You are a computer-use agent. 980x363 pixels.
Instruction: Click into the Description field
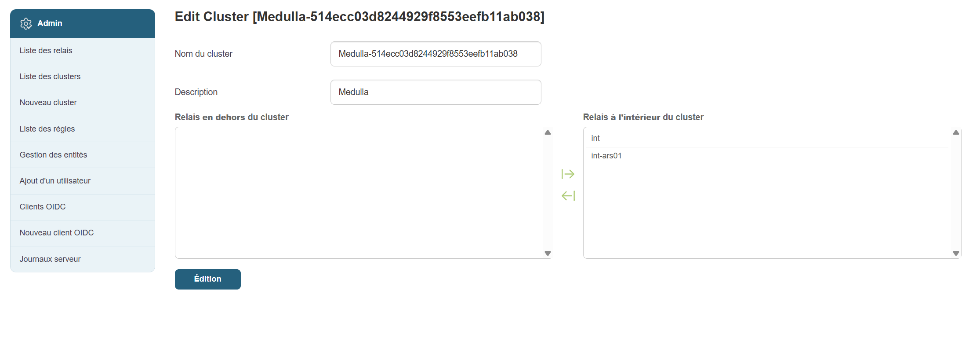click(436, 92)
